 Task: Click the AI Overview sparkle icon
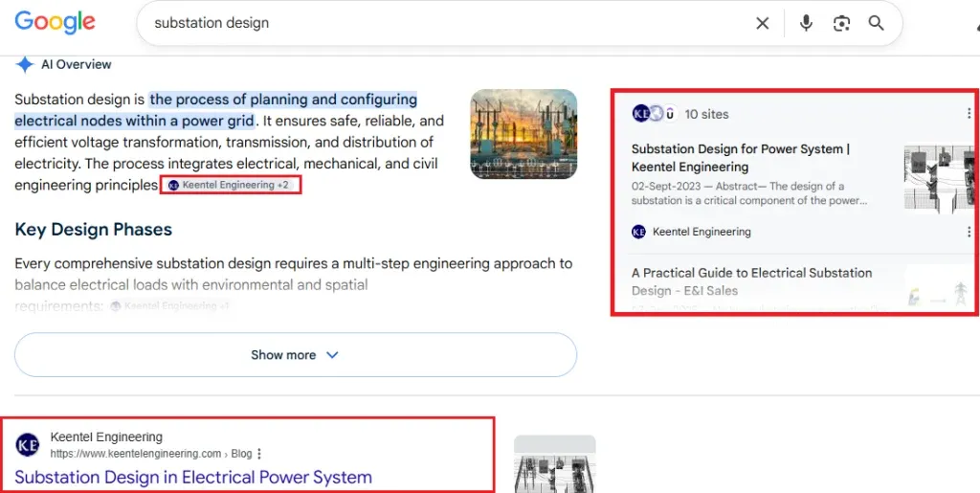pos(24,64)
